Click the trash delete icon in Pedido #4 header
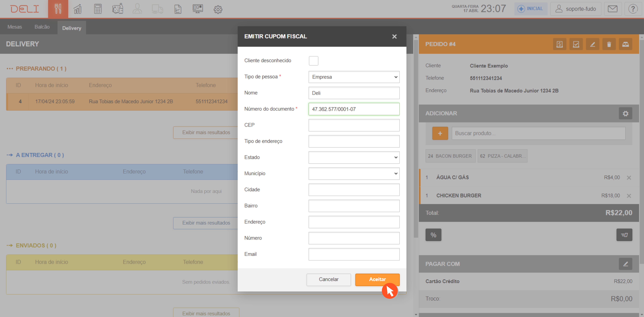This screenshot has height=317, width=644. (609, 44)
